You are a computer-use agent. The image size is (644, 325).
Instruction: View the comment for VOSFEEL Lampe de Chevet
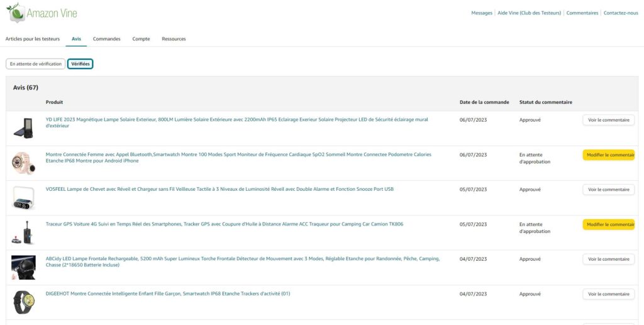click(x=608, y=190)
